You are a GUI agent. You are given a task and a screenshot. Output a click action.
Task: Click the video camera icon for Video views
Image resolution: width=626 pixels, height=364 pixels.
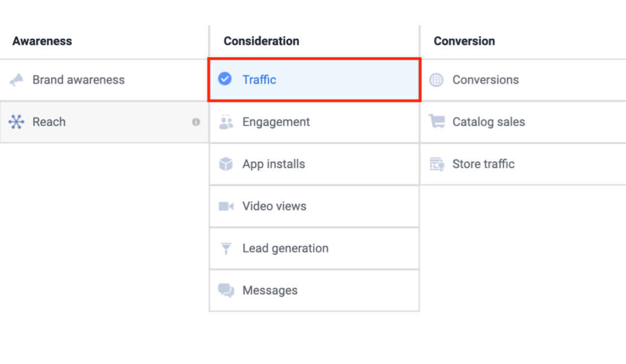[x=226, y=207]
